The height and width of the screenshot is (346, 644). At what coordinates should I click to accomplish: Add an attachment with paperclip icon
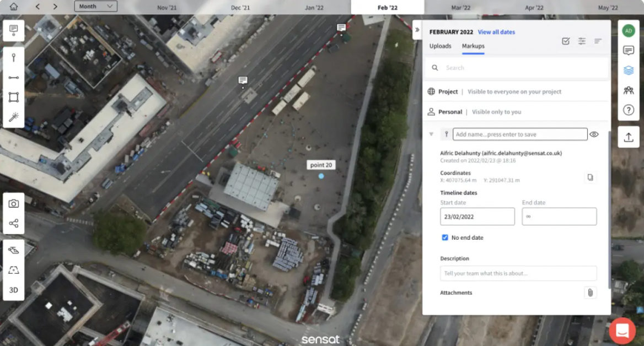point(590,293)
